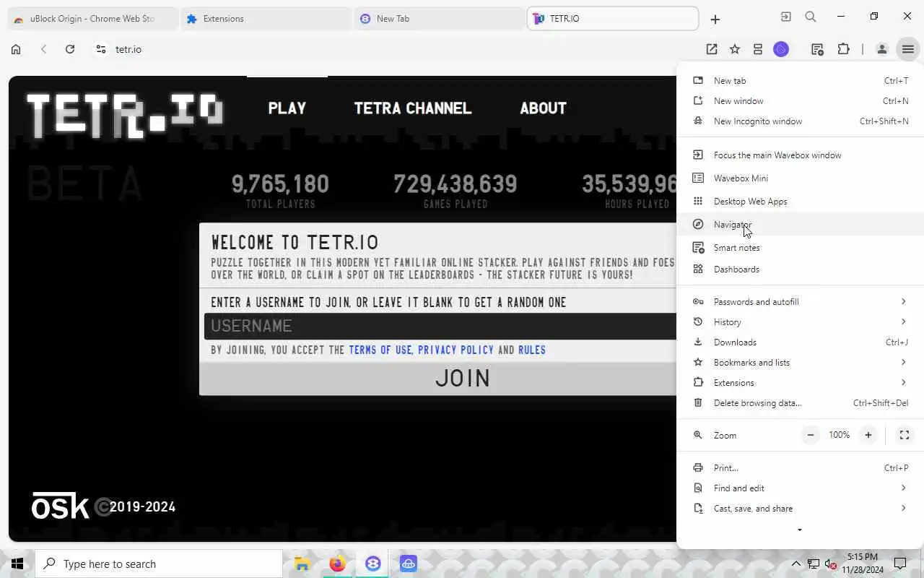Open Windows Start menu
The height and width of the screenshot is (578, 924).
pyautogui.click(x=17, y=564)
